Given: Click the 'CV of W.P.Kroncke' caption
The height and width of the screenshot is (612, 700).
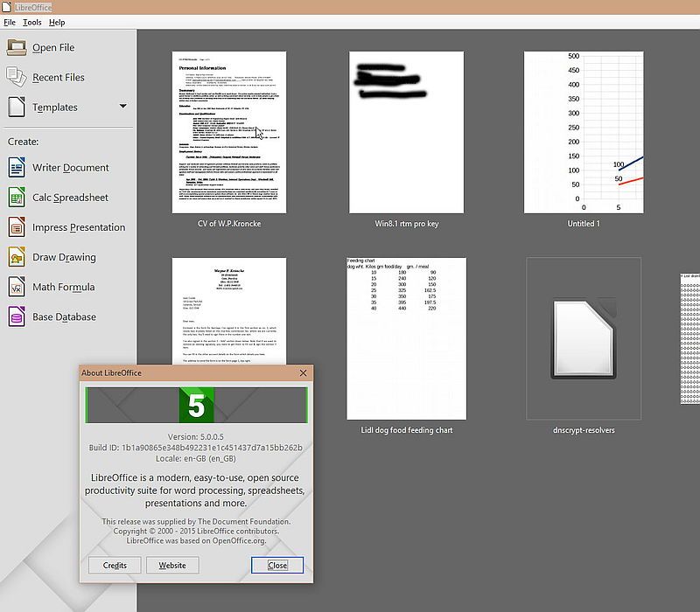Looking at the screenshot, I should point(229,224).
